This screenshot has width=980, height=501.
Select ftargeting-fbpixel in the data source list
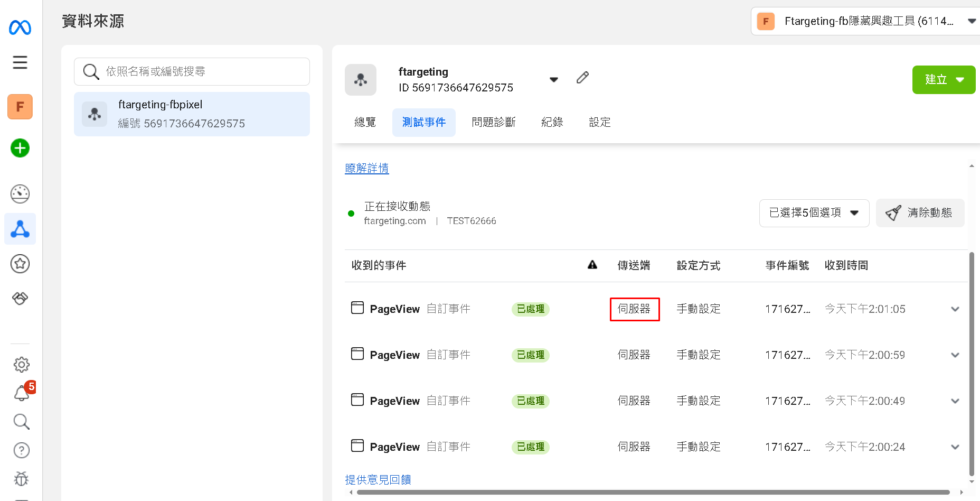pos(192,114)
